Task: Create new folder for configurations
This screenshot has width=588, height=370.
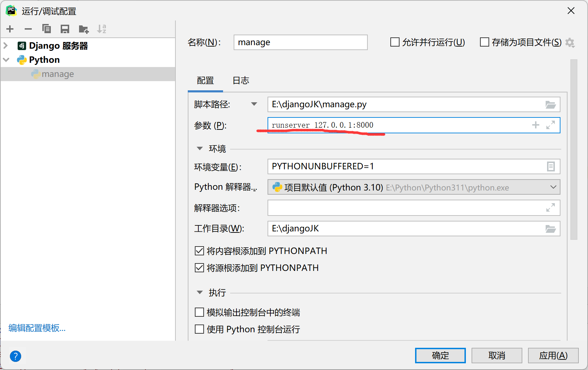Action: pos(84,29)
